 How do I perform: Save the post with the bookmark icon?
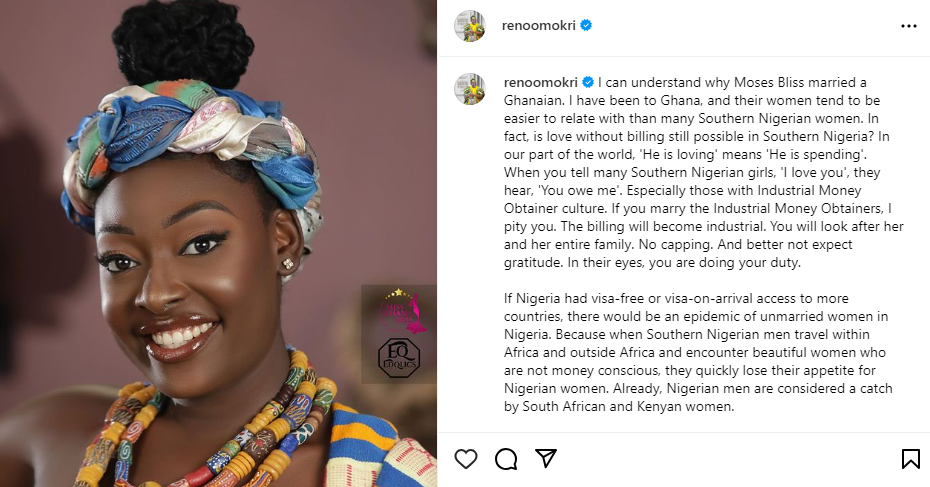point(910,459)
